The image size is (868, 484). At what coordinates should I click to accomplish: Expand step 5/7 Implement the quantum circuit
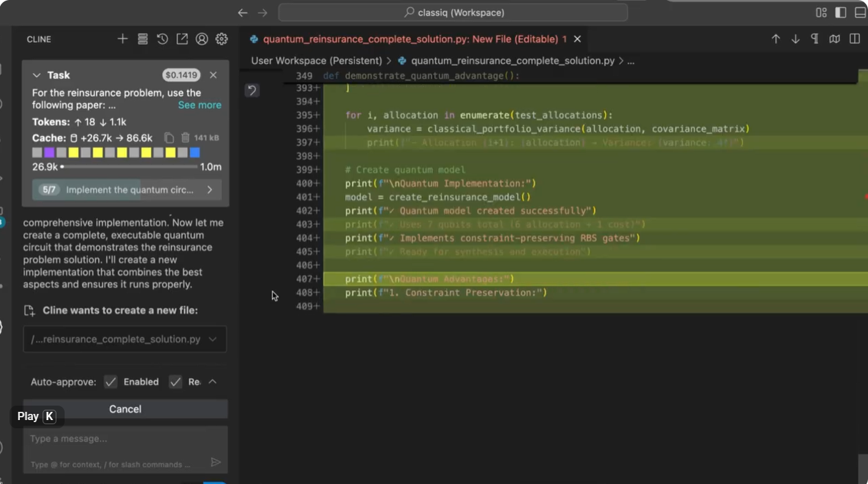tap(210, 190)
